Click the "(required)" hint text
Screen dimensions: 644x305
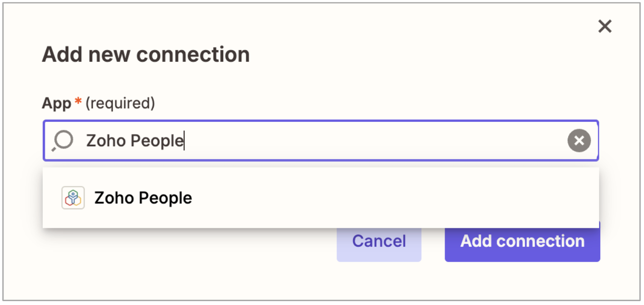pos(120,103)
